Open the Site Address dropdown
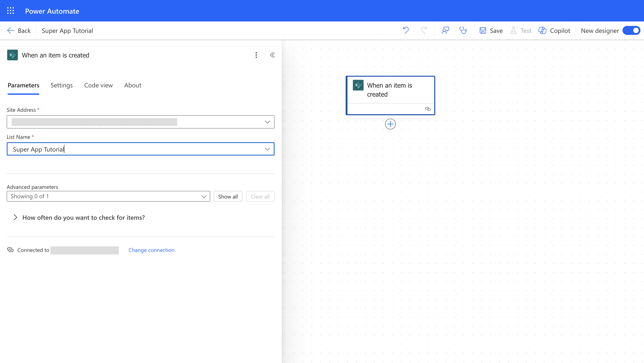 [x=267, y=122]
